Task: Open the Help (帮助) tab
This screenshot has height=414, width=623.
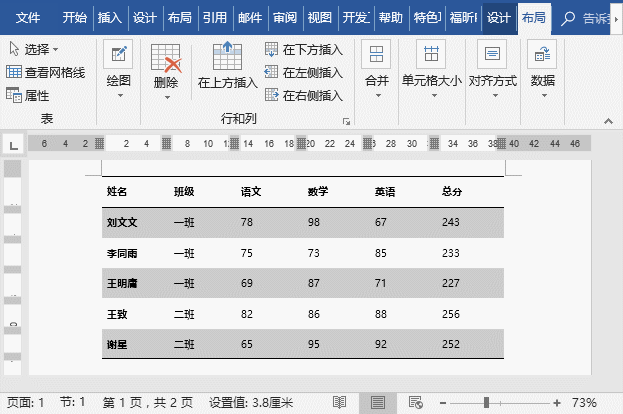Action: point(391,18)
